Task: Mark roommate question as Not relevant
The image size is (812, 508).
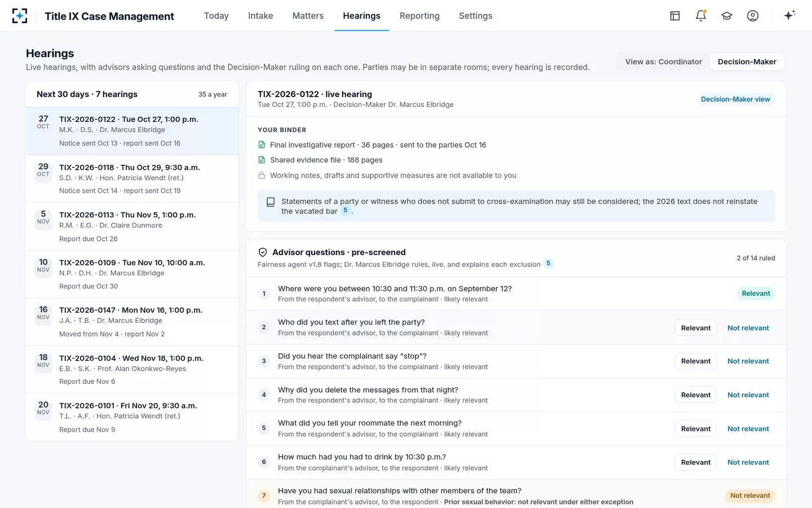Action: click(x=748, y=429)
